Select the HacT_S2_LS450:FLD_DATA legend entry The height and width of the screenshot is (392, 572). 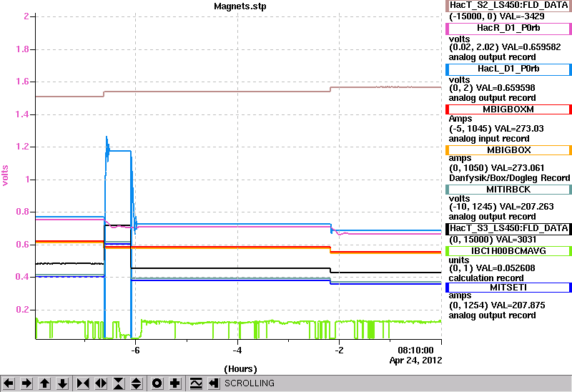508,6
